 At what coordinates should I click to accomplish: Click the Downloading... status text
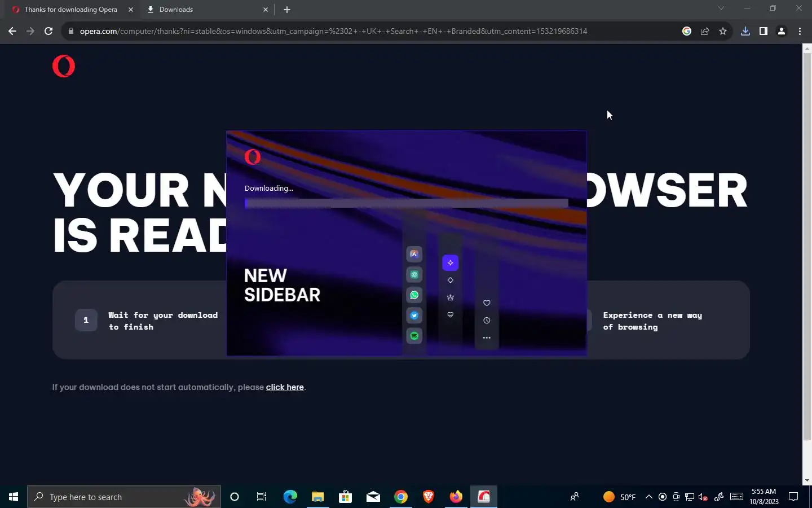(x=269, y=189)
